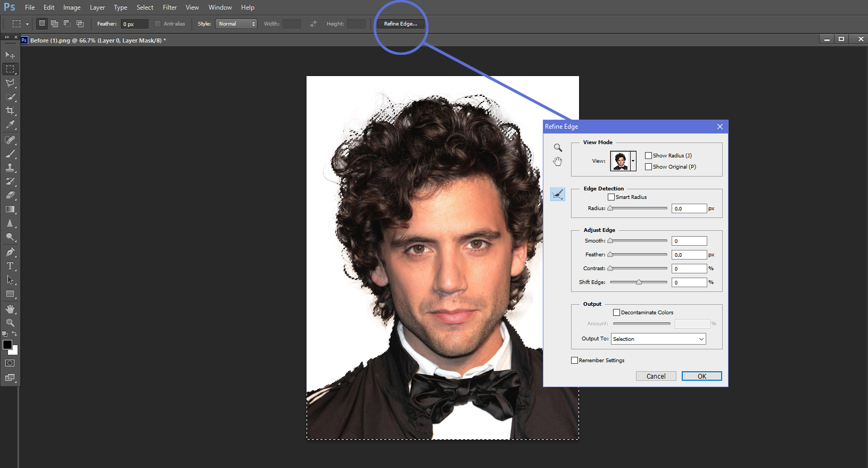Click OK in Refine Edge dialog
The image size is (868, 468).
(701, 376)
